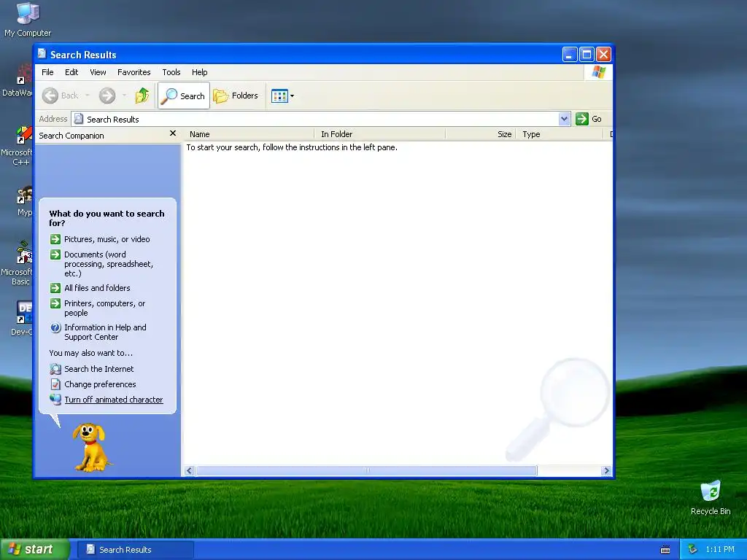The width and height of the screenshot is (747, 560).
Task: Click the Back toolbar button
Action: click(61, 96)
